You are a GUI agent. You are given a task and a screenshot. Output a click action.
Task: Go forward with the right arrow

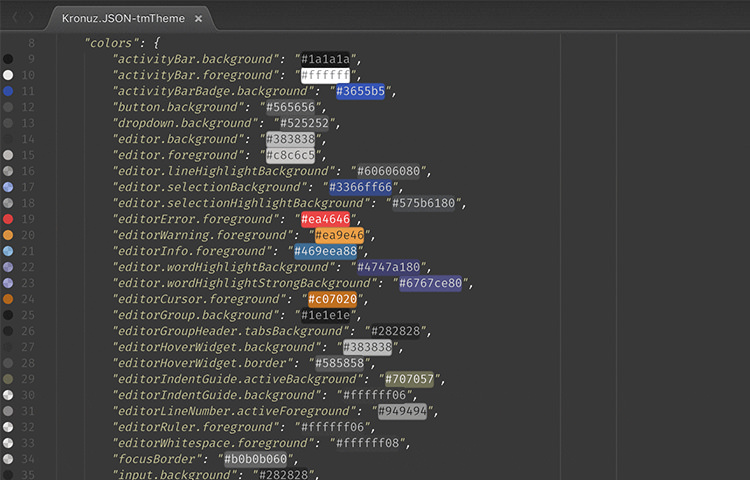[31, 18]
